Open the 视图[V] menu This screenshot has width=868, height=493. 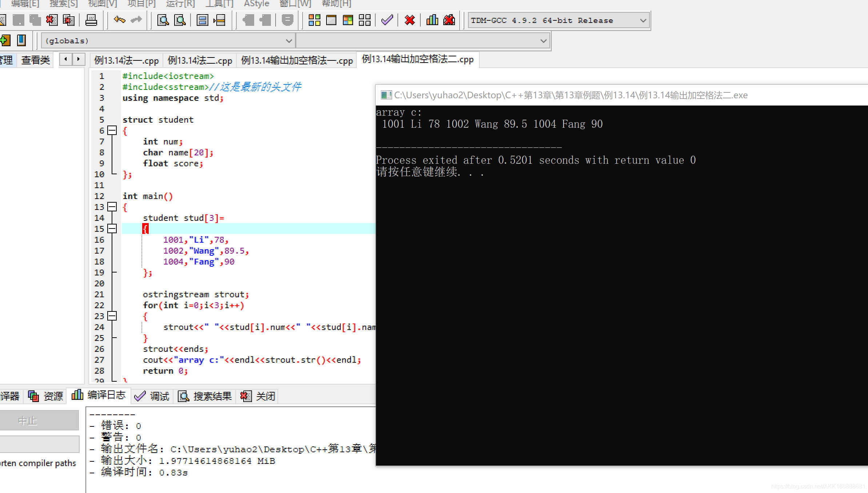[x=103, y=4]
